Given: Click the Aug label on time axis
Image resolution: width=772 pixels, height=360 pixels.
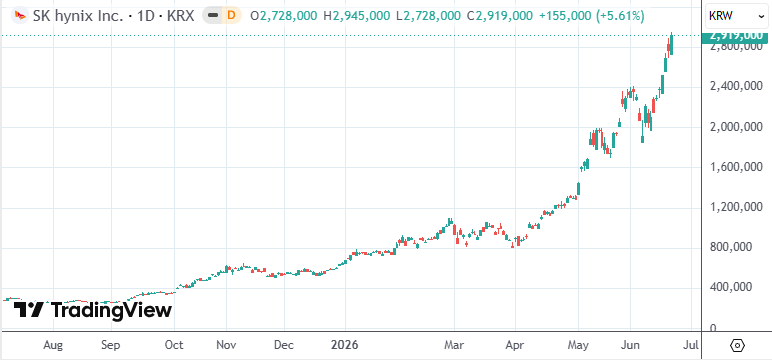Looking at the screenshot, I should tap(53, 345).
